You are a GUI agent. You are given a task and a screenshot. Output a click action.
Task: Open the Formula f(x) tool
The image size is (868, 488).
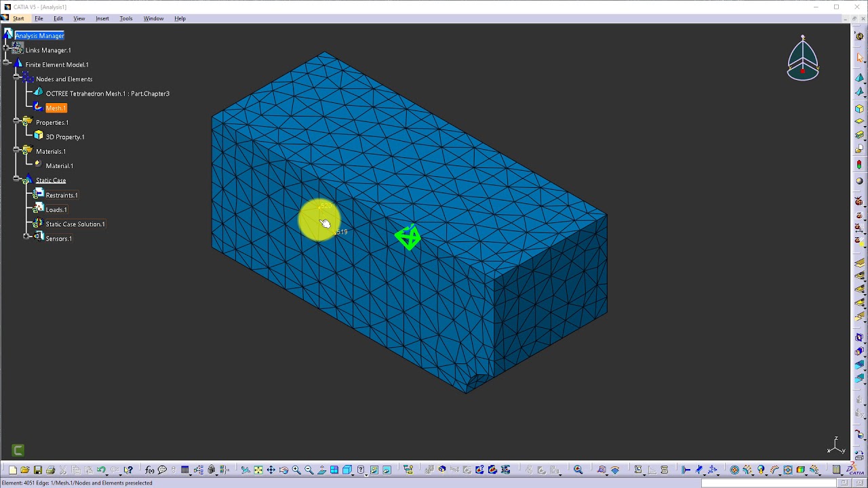(x=150, y=470)
